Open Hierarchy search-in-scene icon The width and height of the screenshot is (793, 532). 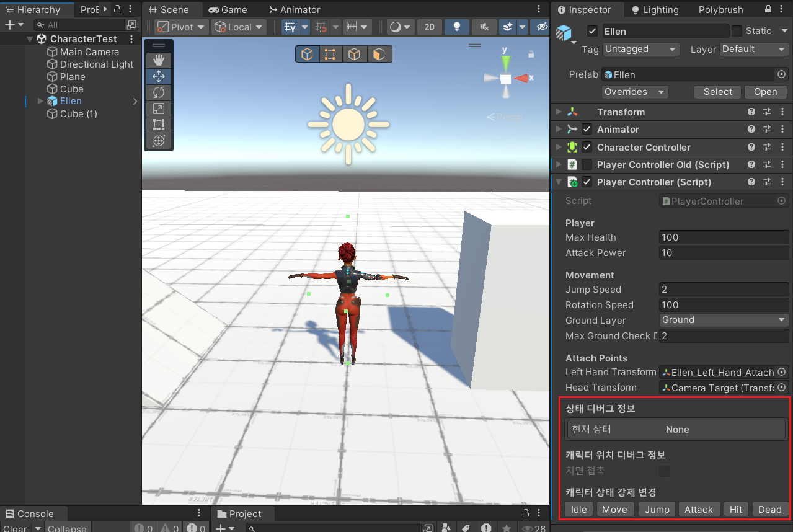click(131, 25)
